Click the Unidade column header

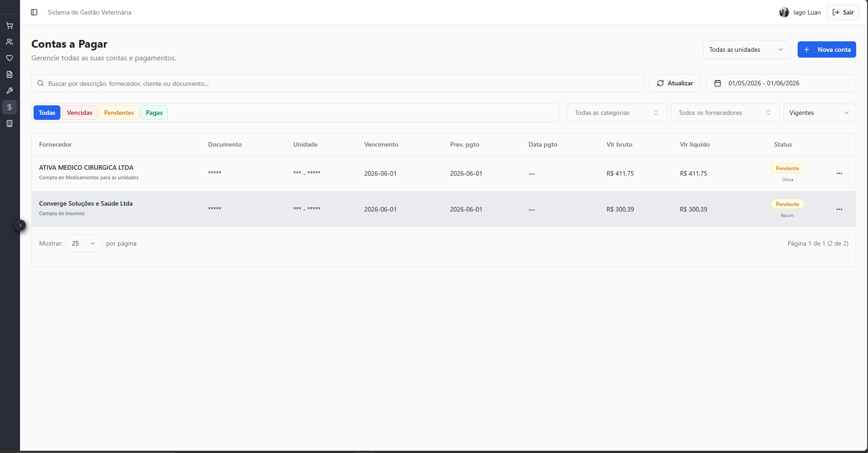(305, 144)
